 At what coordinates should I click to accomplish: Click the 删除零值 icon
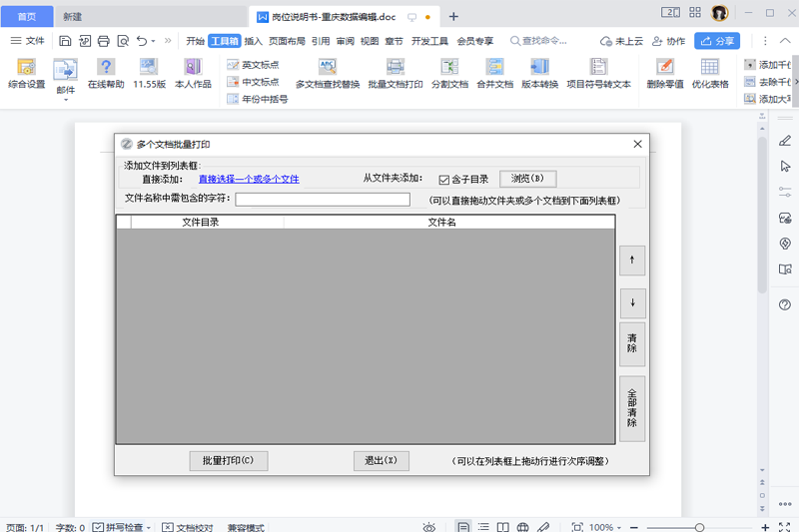(x=664, y=68)
